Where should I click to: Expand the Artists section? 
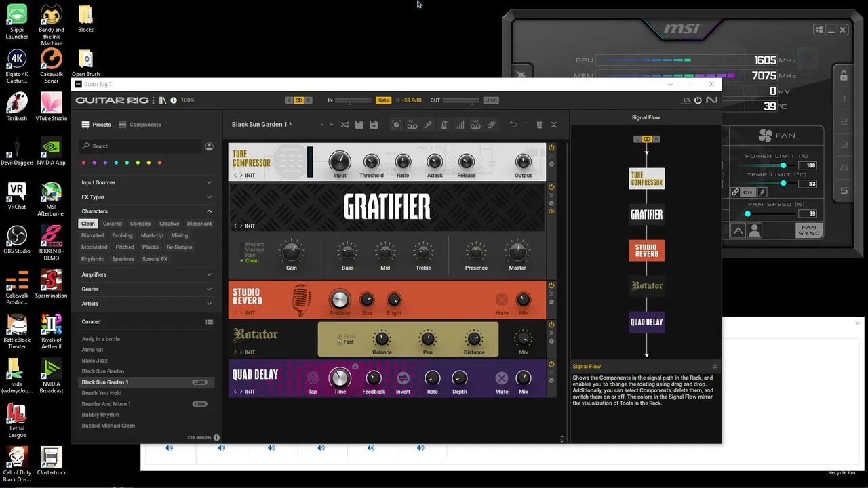[x=146, y=304]
